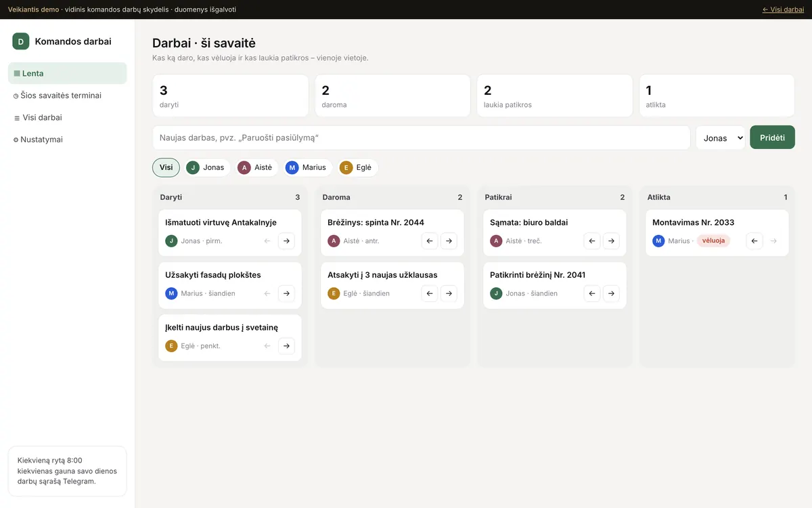This screenshot has width=812, height=508.
Task: Follow the '← Visi darbai' link
Action: pos(783,9)
